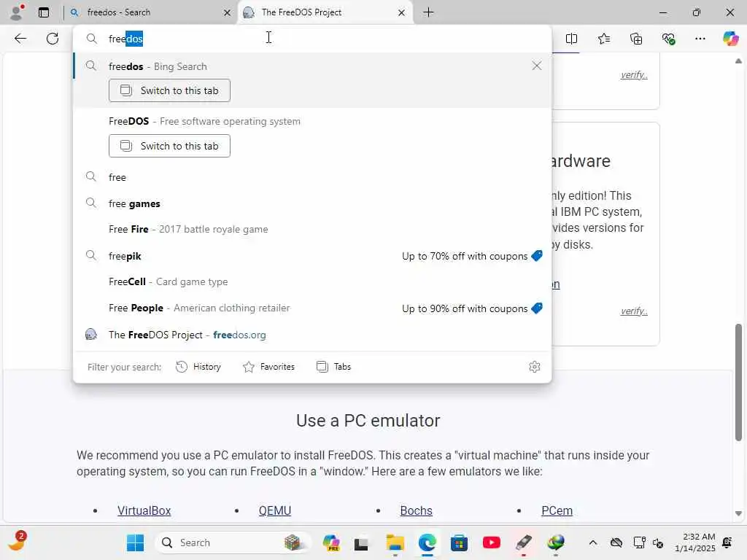This screenshot has width=747, height=560.
Task: Open the Bochs link
Action: click(x=416, y=510)
